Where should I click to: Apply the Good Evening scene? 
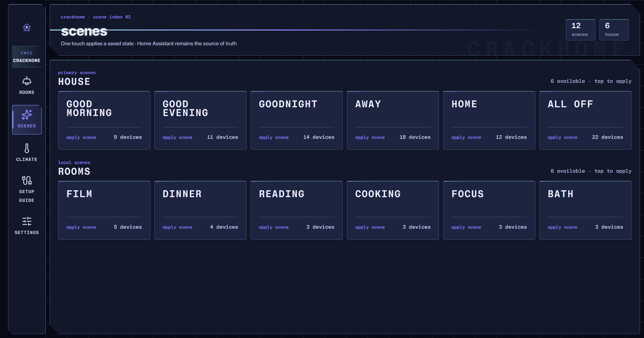[x=200, y=120]
